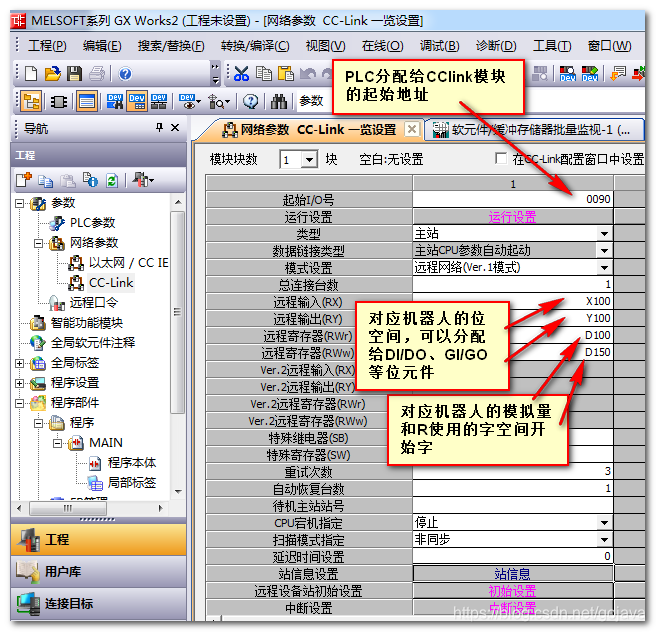This screenshot has height=632, width=656.
Task: Click the navigation tree horizontal scrollbar
Action: click(68, 508)
